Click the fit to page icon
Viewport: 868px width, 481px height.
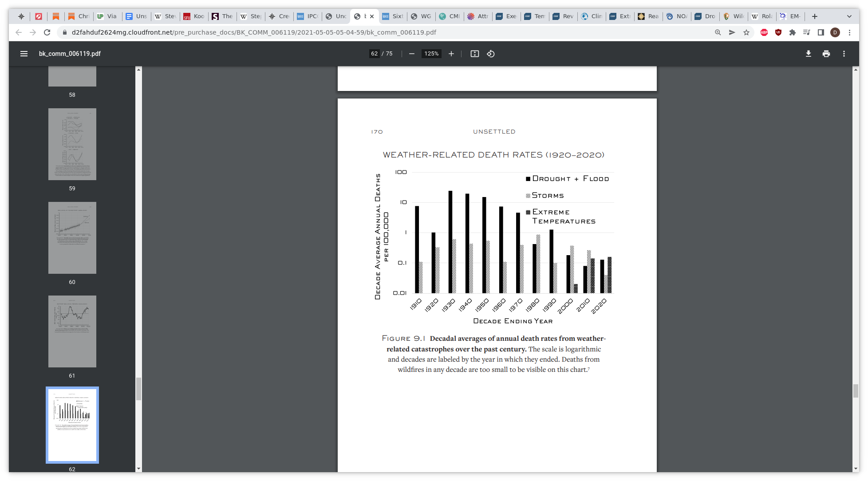click(x=474, y=54)
